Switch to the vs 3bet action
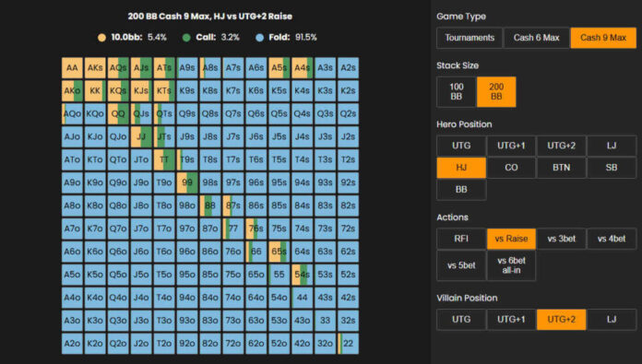 coord(562,239)
